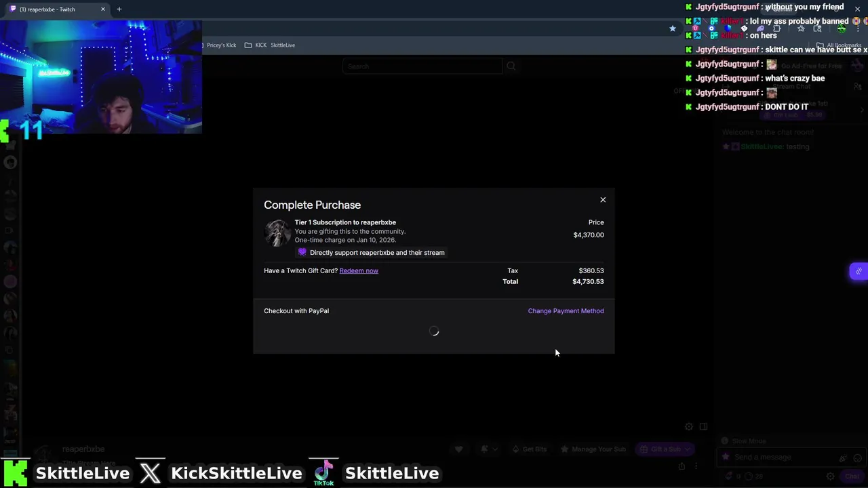868x488 pixels.
Task: Click the Twitch search field
Action: (422, 66)
